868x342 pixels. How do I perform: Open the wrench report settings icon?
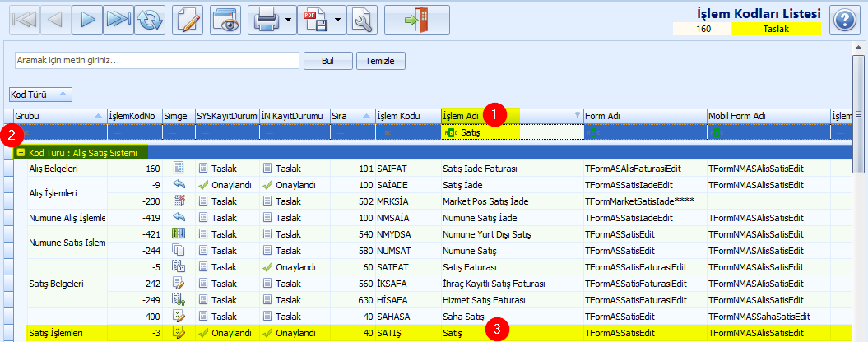click(x=363, y=20)
